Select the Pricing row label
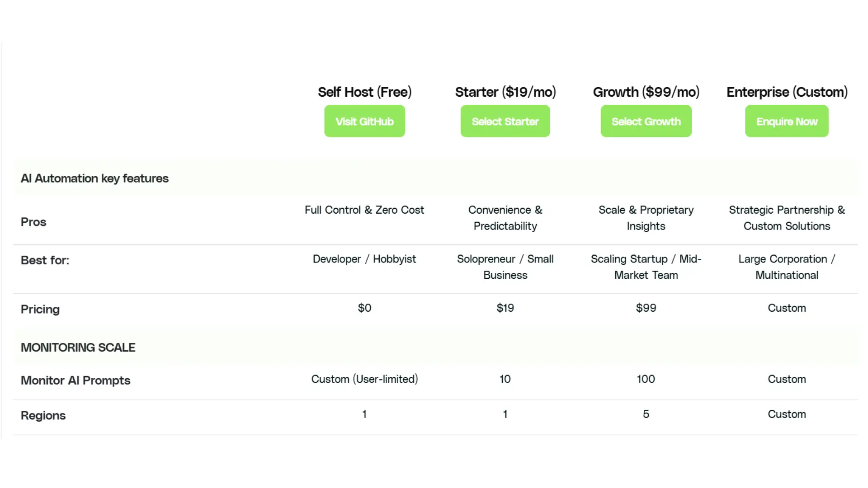 [x=40, y=309]
